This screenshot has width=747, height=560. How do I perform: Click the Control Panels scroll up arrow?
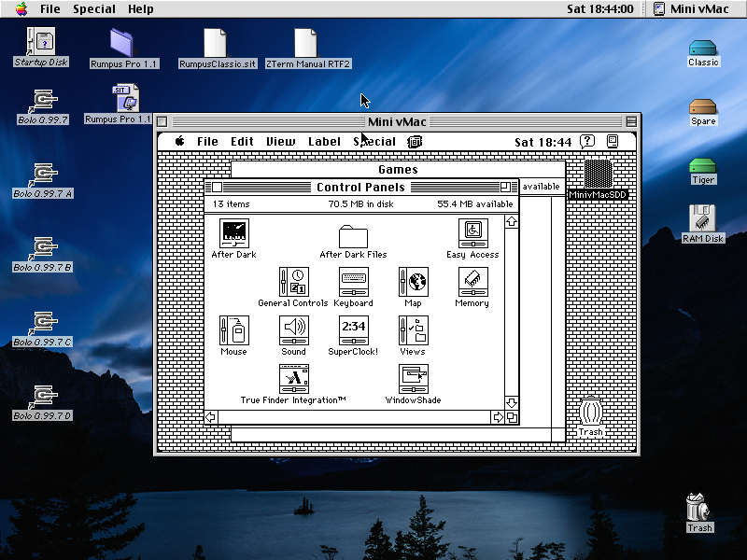pos(512,221)
